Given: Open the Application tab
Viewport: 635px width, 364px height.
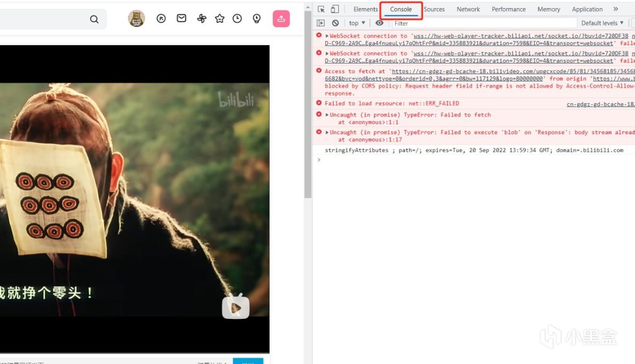Looking at the screenshot, I should pyautogui.click(x=587, y=9).
